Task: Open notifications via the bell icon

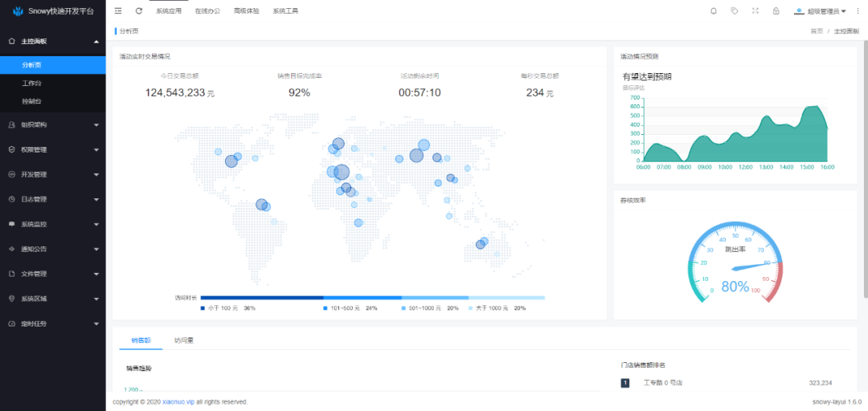Action: [x=714, y=11]
